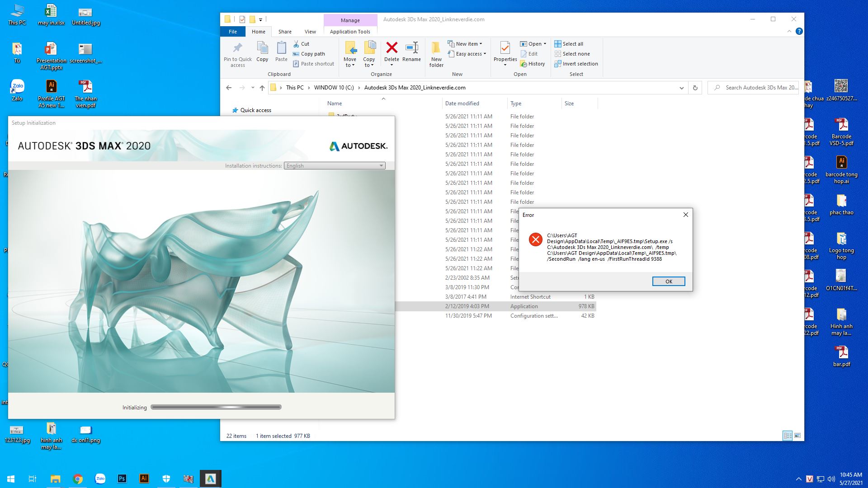Select The nhan vien.pdf desktop icon
868x488 pixels.
coord(85,94)
